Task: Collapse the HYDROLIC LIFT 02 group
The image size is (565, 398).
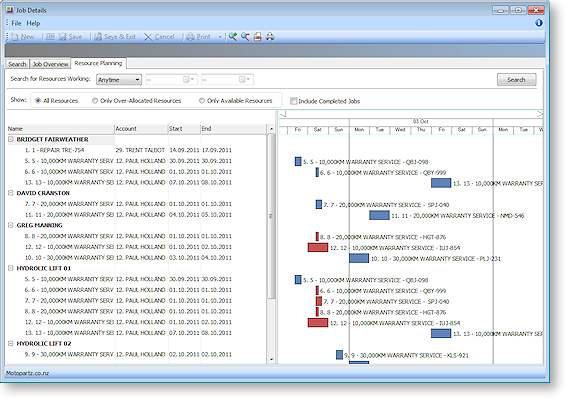Action: point(11,344)
